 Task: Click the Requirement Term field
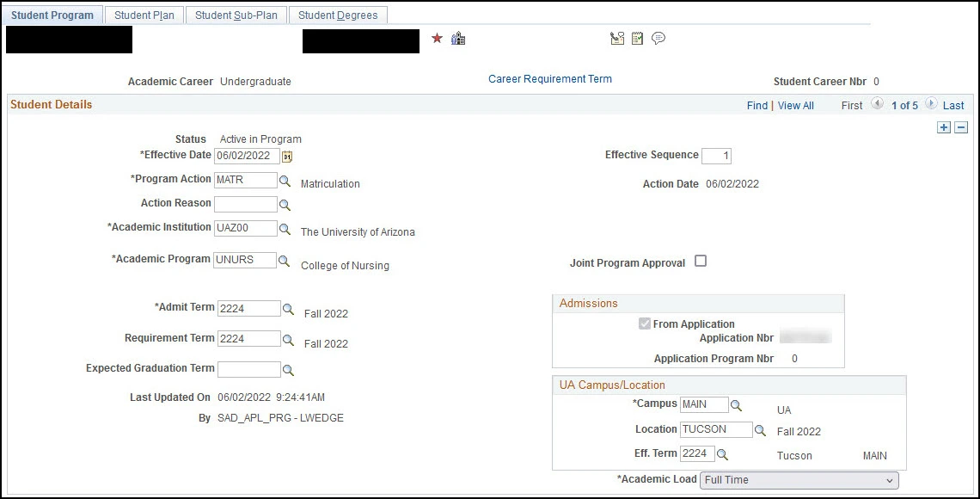pos(249,339)
